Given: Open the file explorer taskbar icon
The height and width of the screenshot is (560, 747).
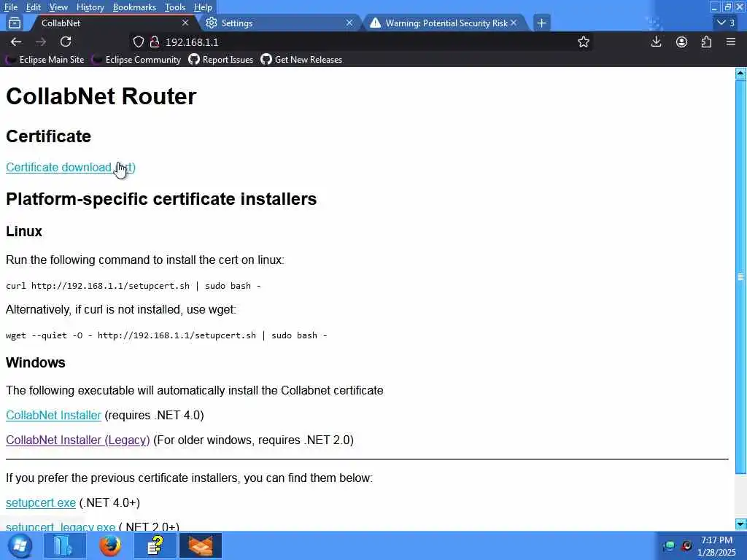Looking at the screenshot, I should pos(64,545).
